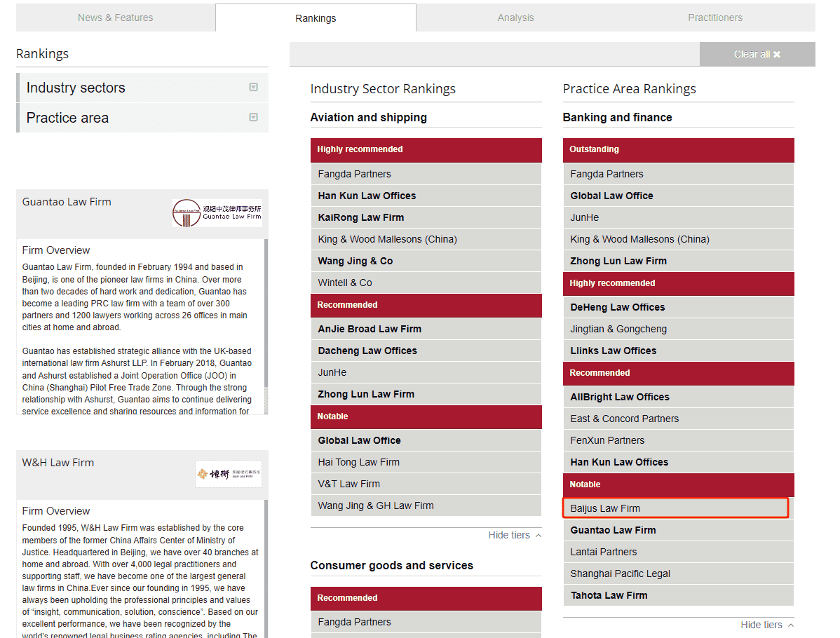Click Shanghai Pacific Legal row
This screenshot has width=840, height=638.
coord(678,573)
